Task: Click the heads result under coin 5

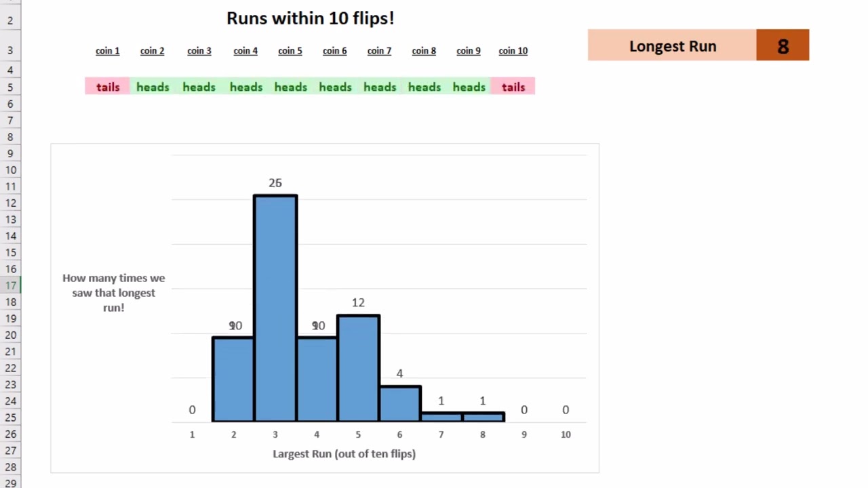Action: pos(290,87)
